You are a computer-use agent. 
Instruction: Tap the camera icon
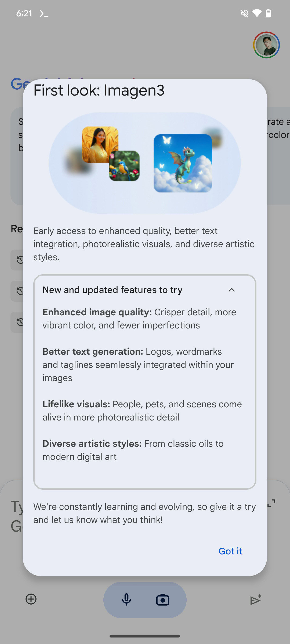(163, 600)
